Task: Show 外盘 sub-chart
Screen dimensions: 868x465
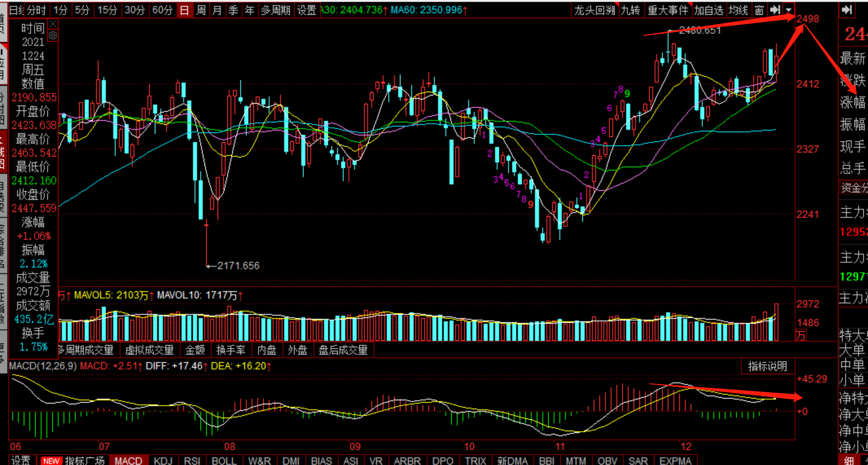Action: tap(297, 350)
